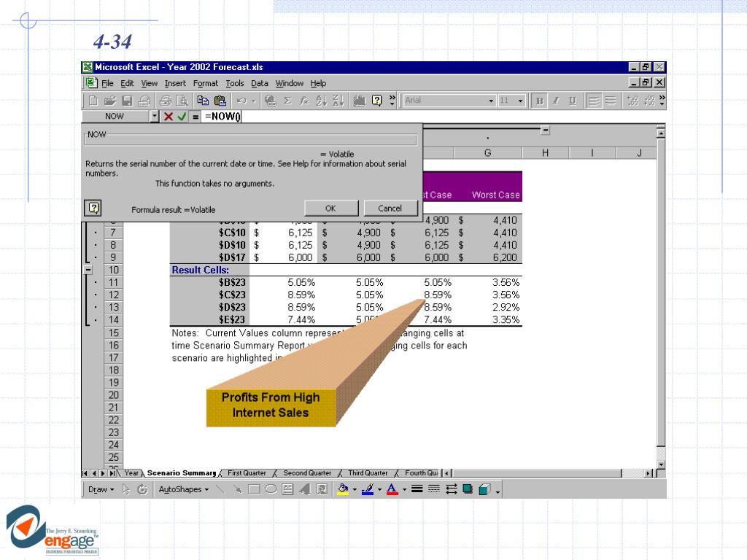Click the Edit Formula equals button
747x560 pixels.
pos(196,116)
